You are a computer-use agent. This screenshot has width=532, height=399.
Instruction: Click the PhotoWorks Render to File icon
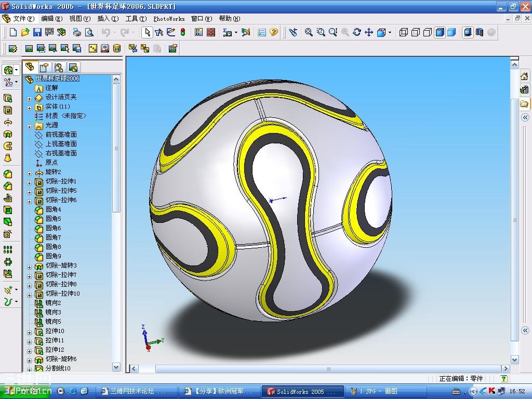[x=77, y=48]
